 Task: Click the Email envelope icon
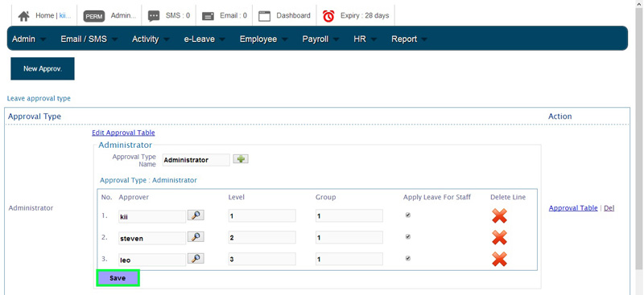point(208,16)
